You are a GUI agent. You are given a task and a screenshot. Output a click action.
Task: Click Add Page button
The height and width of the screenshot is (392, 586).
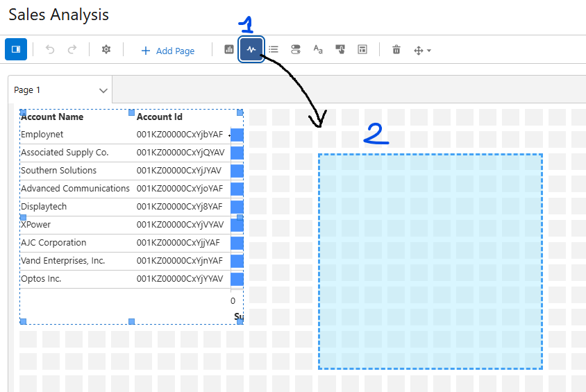pyautogui.click(x=167, y=51)
